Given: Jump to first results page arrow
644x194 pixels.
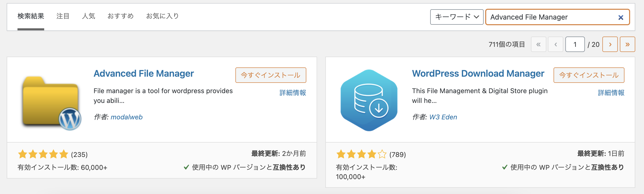Looking at the screenshot, I should [538, 44].
